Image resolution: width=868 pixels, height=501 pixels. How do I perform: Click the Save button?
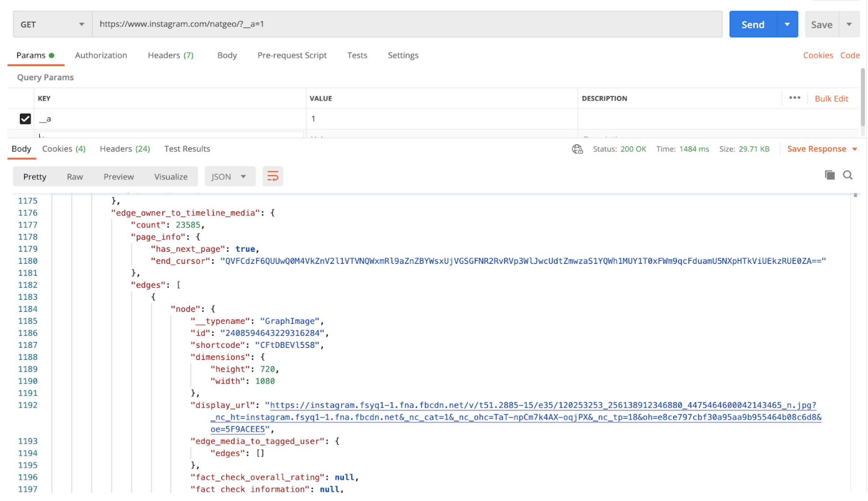click(x=822, y=24)
